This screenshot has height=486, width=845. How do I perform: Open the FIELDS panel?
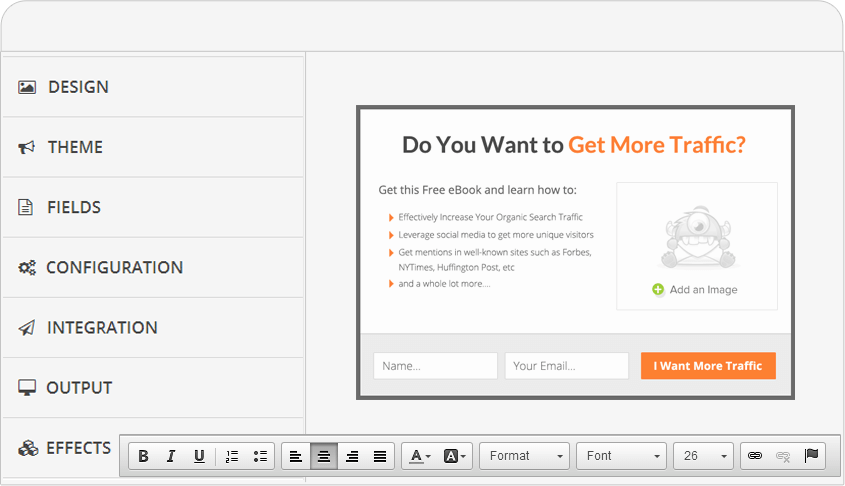click(x=153, y=207)
